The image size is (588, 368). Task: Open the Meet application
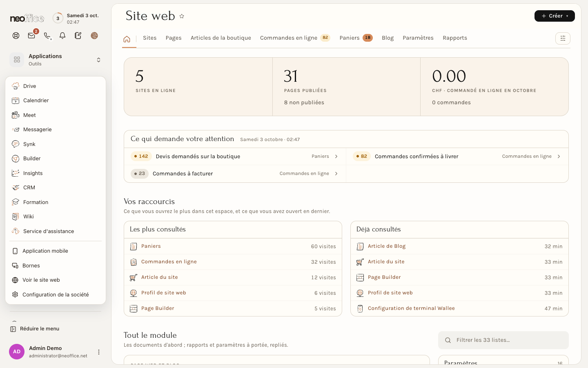click(x=56, y=115)
